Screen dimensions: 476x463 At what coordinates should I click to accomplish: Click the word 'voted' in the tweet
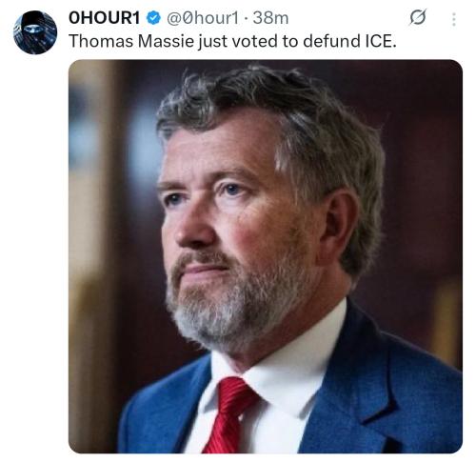[256, 41]
